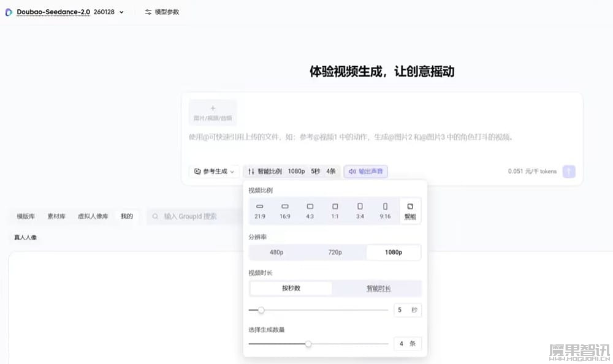Choose the 1:1 square ratio icon

335,209
